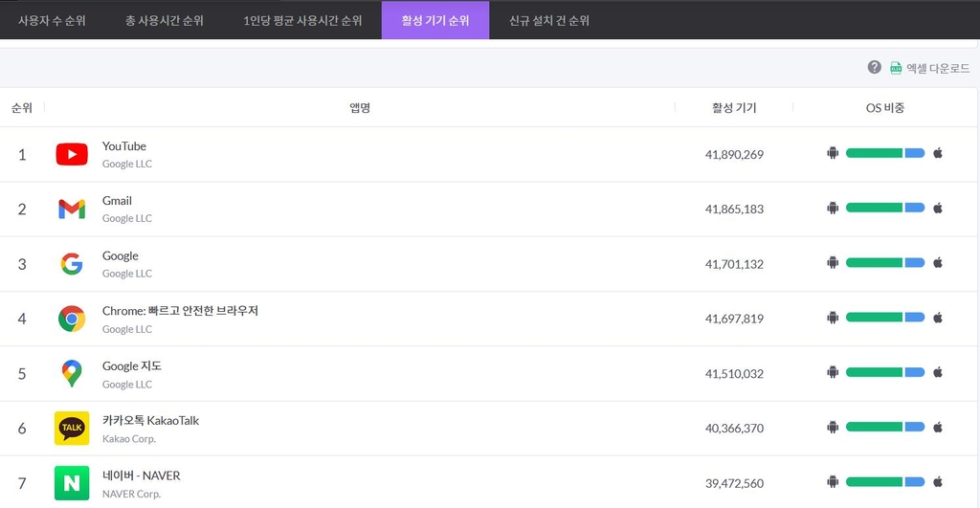Open the Google app name in row 3
This screenshot has width=980, height=508.
(121, 256)
